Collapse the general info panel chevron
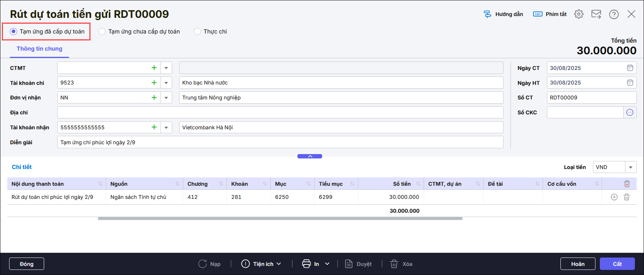 coord(310,156)
